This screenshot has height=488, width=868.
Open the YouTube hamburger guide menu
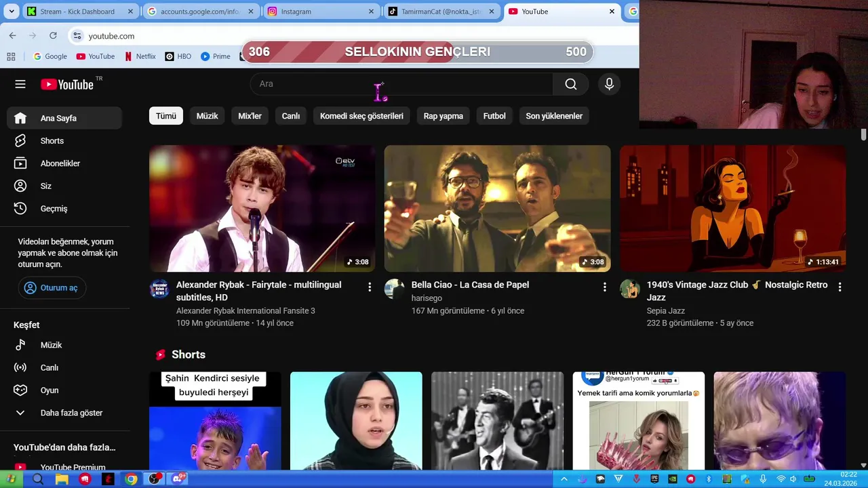click(20, 84)
